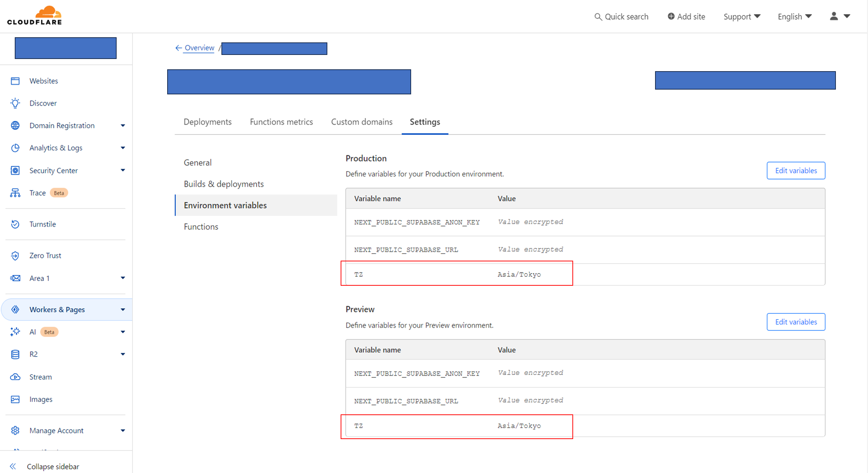Expand the Analytics & Logs submenu
Screen dimensions: 868x473
tap(123, 148)
